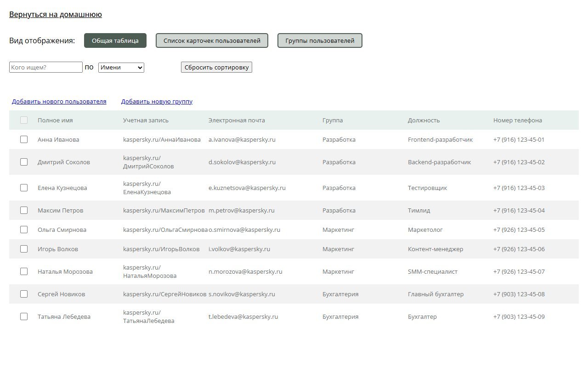This screenshot has height=368, width=588.
Task: Click the Сбросить сортировку button
Action: (216, 68)
